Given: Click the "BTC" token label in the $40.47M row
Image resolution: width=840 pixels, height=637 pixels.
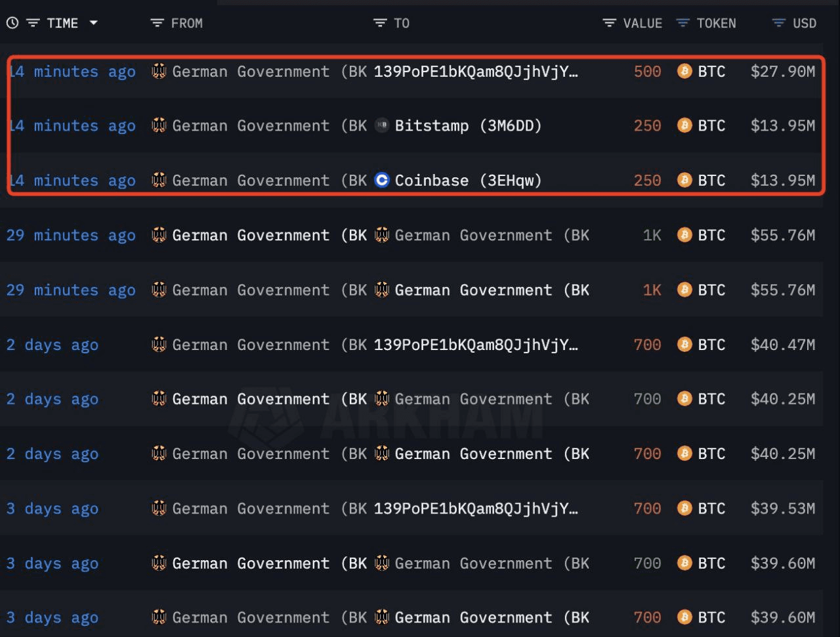Looking at the screenshot, I should click(x=711, y=345).
